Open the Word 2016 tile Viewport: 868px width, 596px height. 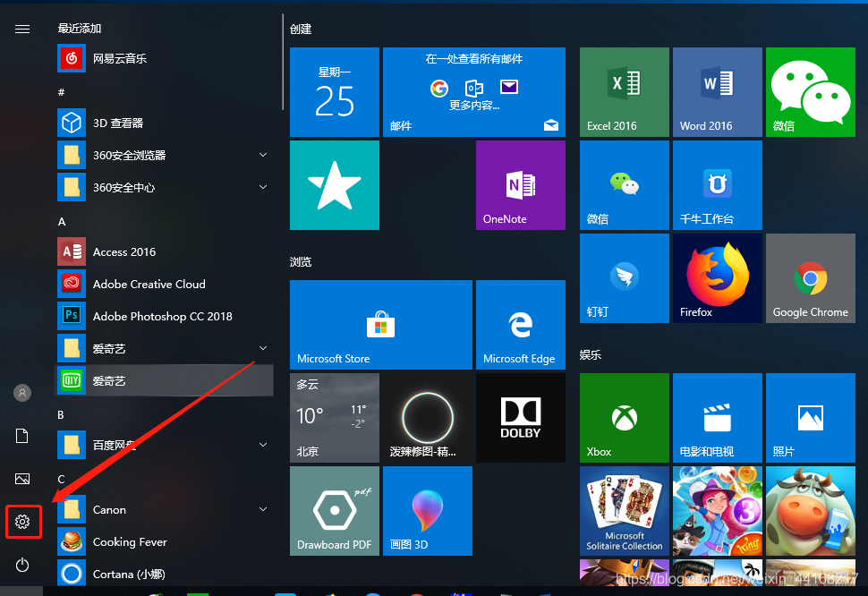click(718, 92)
